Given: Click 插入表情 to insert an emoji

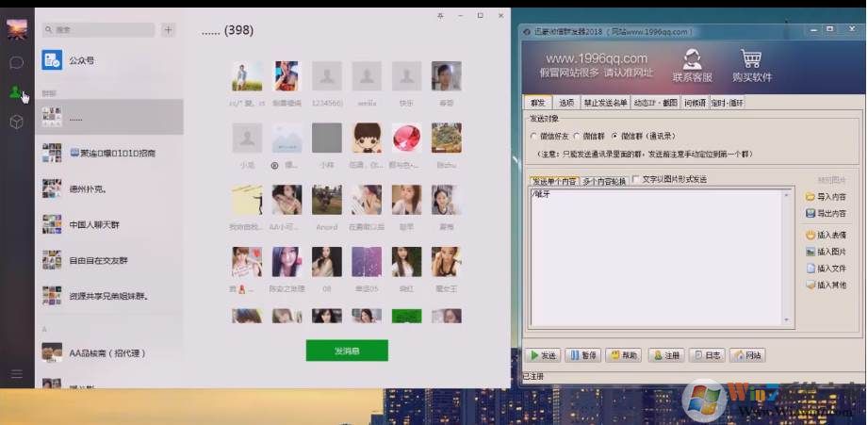Looking at the screenshot, I should coord(826,234).
